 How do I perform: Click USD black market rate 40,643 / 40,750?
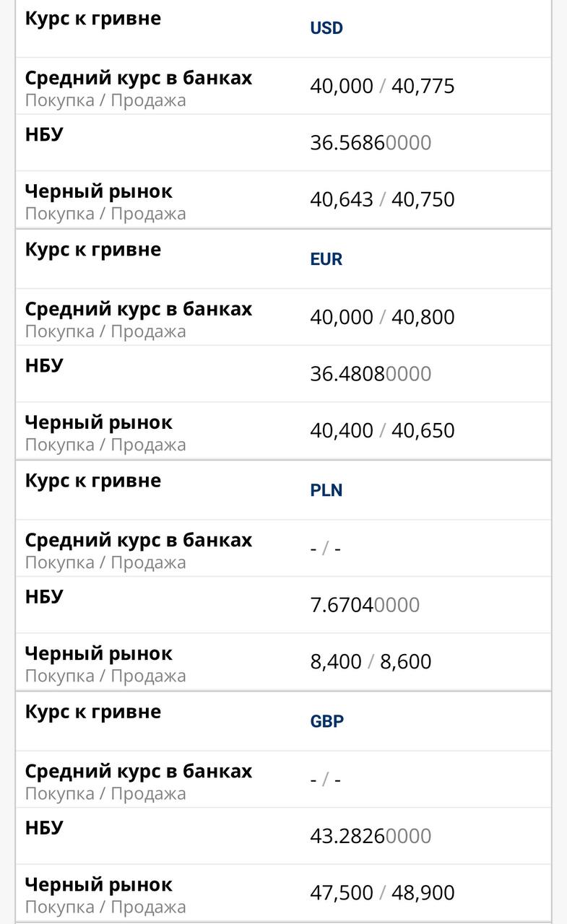pos(382,199)
